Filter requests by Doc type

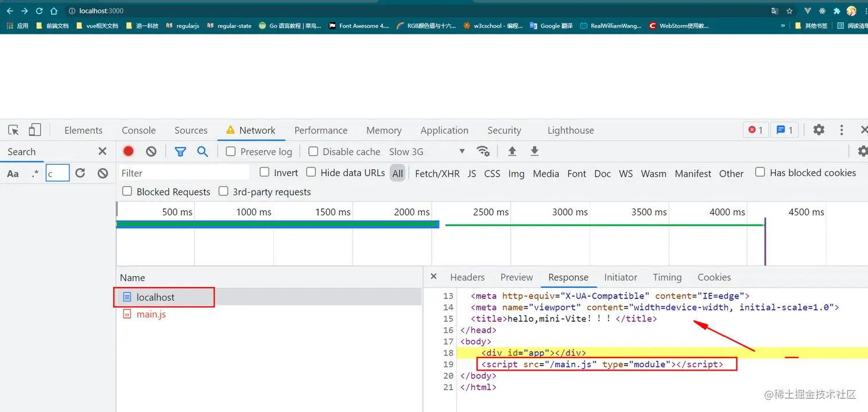pyautogui.click(x=602, y=173)
